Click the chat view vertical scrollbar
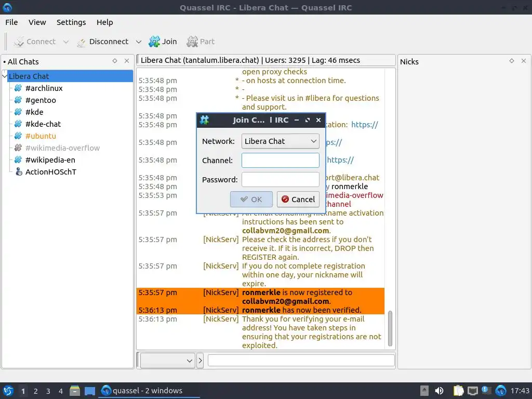 [x=390, y=328]
